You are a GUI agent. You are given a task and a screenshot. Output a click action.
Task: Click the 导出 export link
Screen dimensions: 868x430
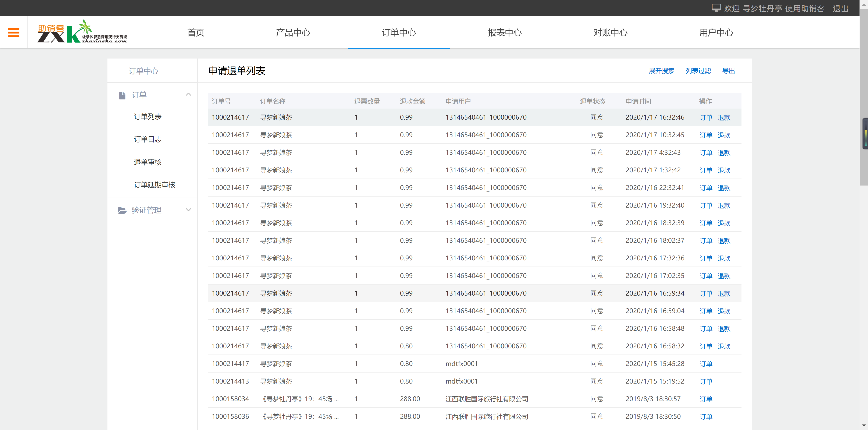[728, 71]
